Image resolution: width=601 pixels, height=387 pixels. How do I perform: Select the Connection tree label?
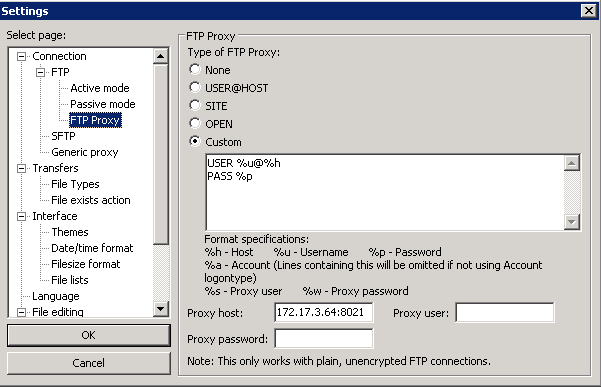(59, 56)
